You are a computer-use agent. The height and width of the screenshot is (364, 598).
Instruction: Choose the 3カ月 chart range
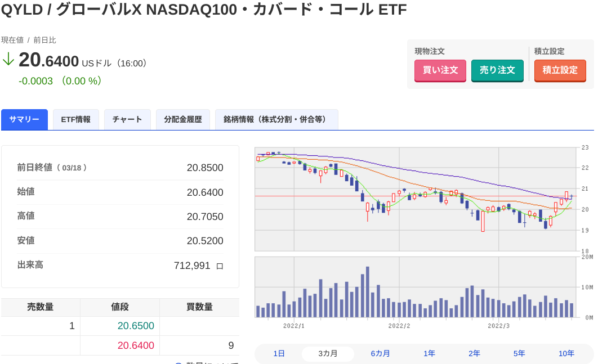[328, 353]
